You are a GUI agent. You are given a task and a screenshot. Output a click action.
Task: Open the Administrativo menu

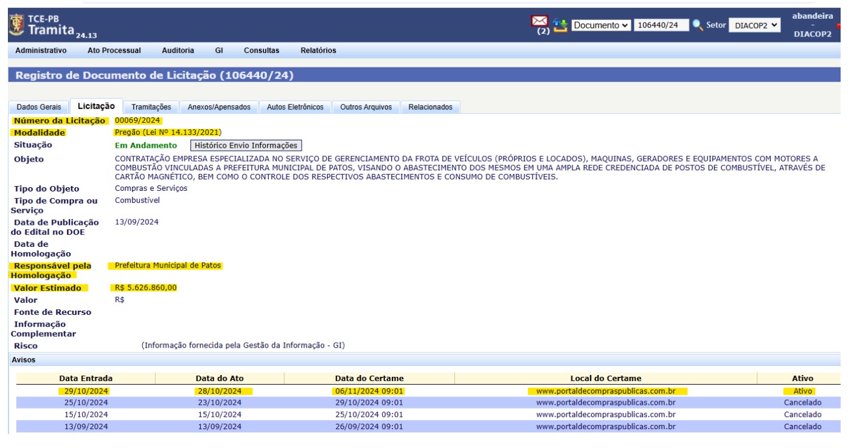pos(41,50)
